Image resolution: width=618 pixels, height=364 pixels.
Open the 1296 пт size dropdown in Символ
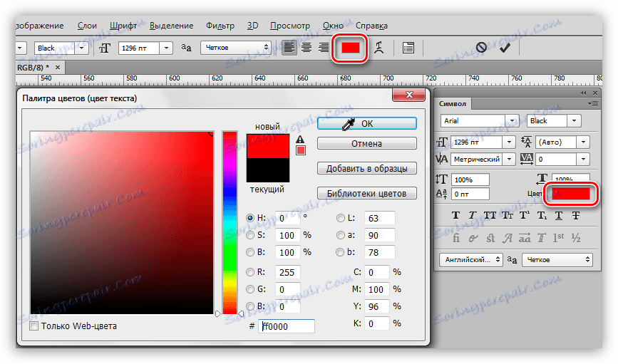click(509, 142)
